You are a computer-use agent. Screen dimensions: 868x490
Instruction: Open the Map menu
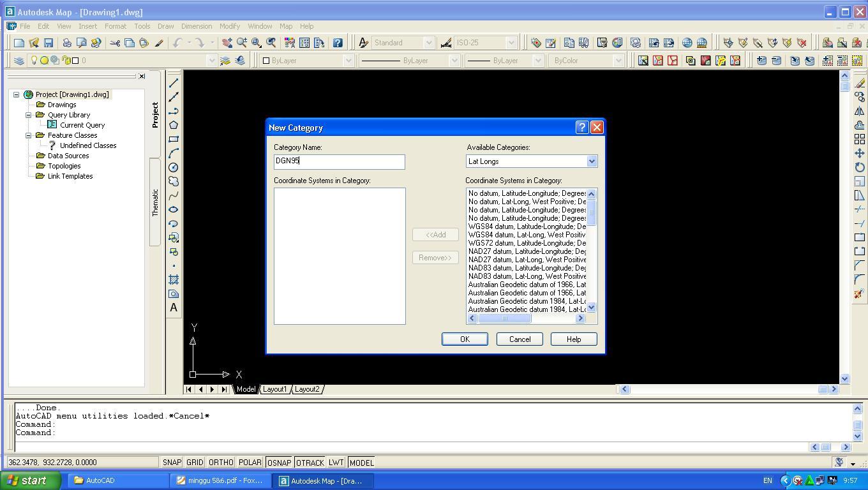pos(286,26)
